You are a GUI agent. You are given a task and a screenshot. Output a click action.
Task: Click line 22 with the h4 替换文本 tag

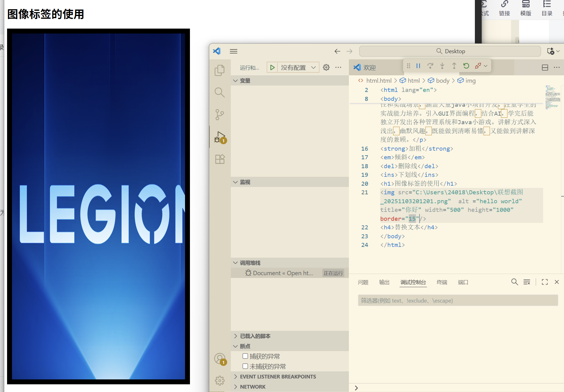409,227
